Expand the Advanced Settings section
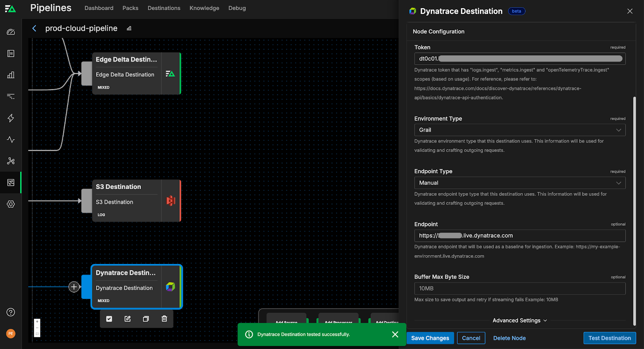Viewport: 644px width, 349px height. point(520,320)
